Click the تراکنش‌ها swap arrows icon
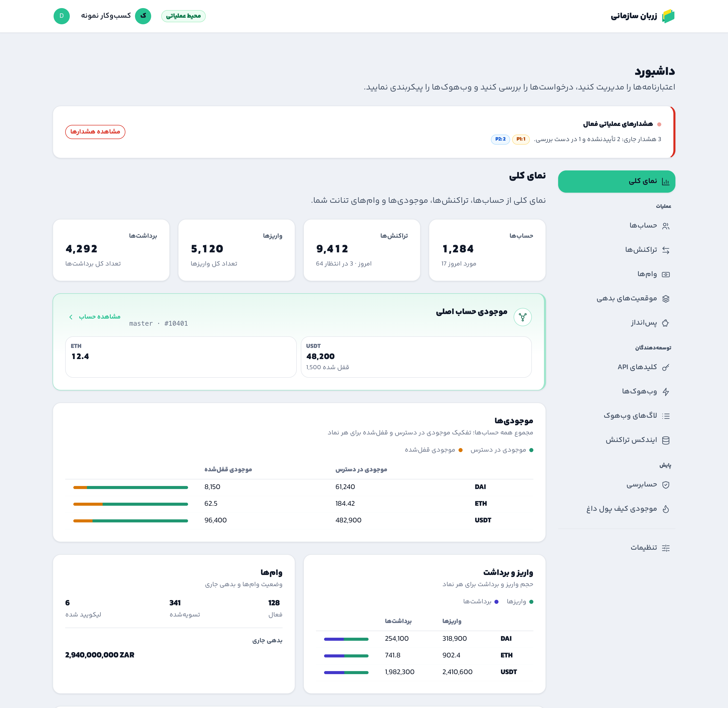This screenshot has height=708, width=728. click(666, 250)
